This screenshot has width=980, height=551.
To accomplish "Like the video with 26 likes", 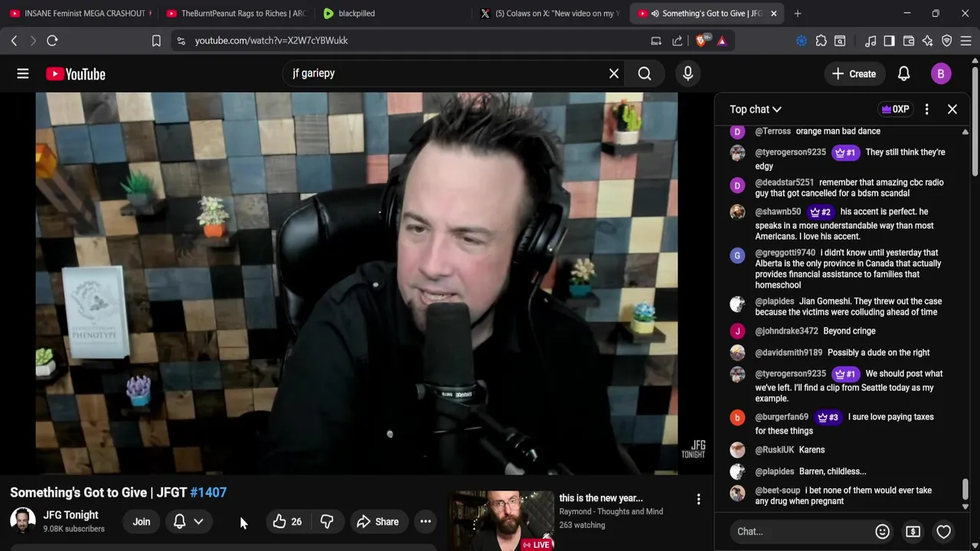I will coord(287,522).
